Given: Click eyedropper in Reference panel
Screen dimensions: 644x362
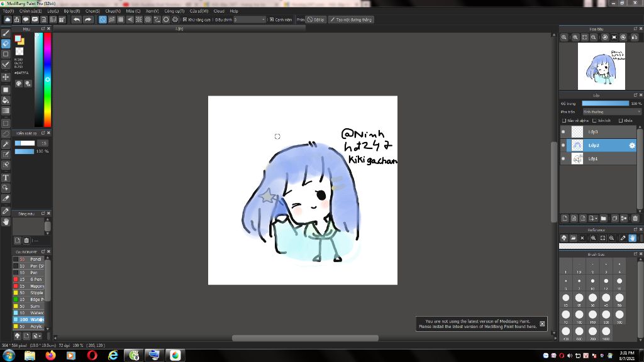Looking at the screenshot, I should (x=623, y=238).
